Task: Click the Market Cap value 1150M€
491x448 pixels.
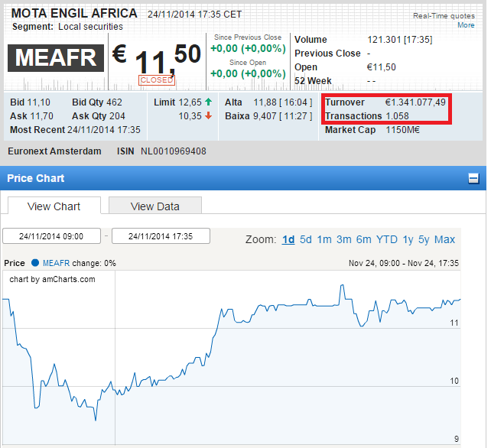Action: coord(402,130)
